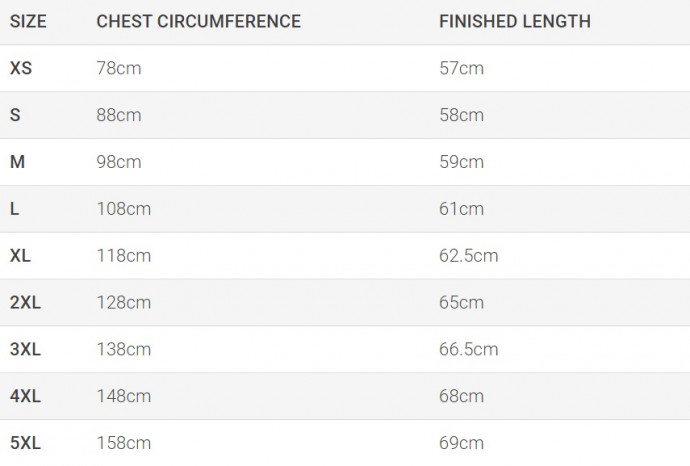This screenshot has height=466, width=690.
Task: Click the M size label
Action: click(x=17, y=162)
